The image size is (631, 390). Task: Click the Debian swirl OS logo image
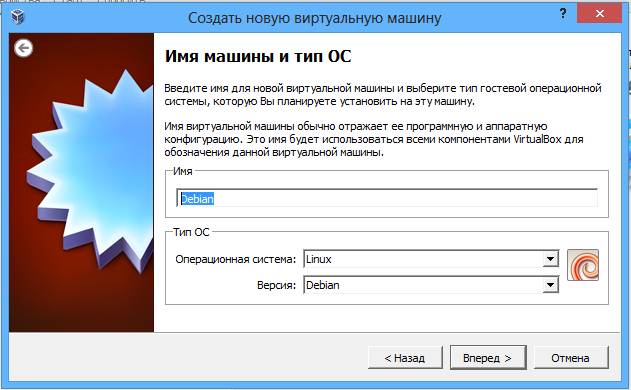[583, 265]
